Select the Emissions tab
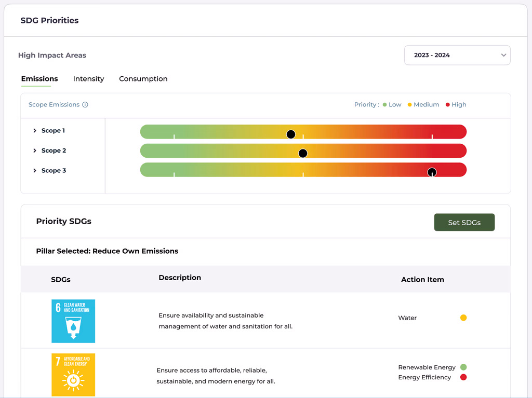 [x=39, y=79]
